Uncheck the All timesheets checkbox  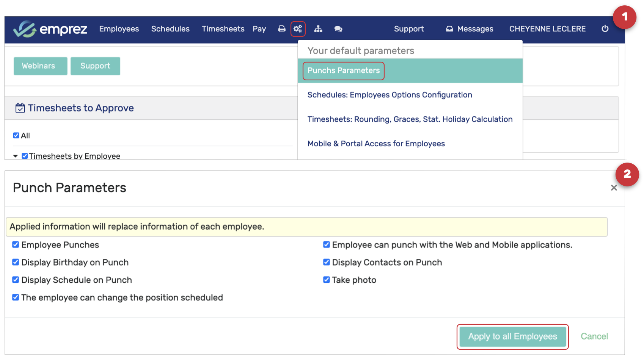[16, 136]
